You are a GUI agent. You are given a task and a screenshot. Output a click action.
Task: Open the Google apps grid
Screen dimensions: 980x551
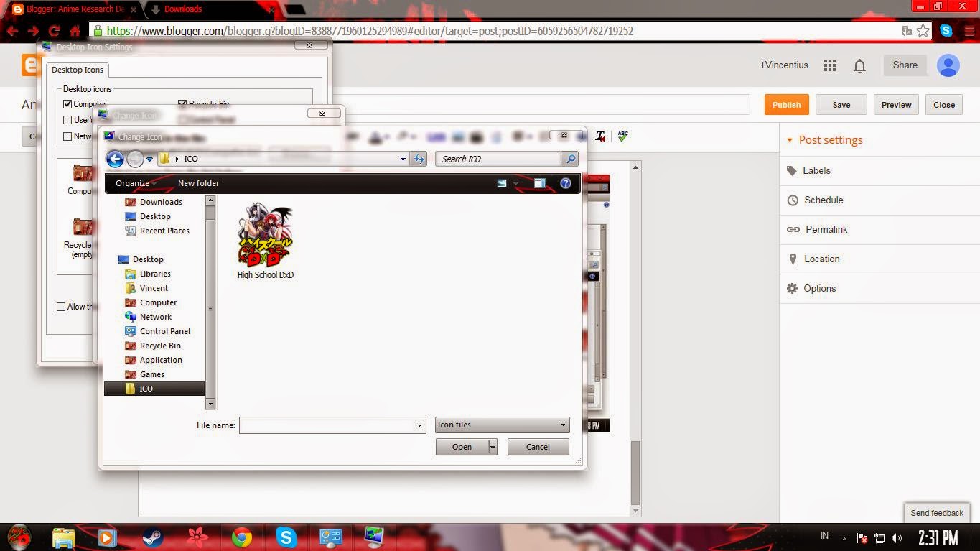coord(830,65)
